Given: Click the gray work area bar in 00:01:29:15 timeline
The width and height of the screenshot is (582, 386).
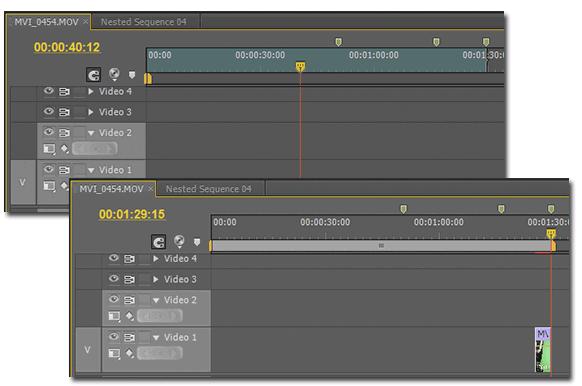Looking at the screenshot, I should 382,246.
